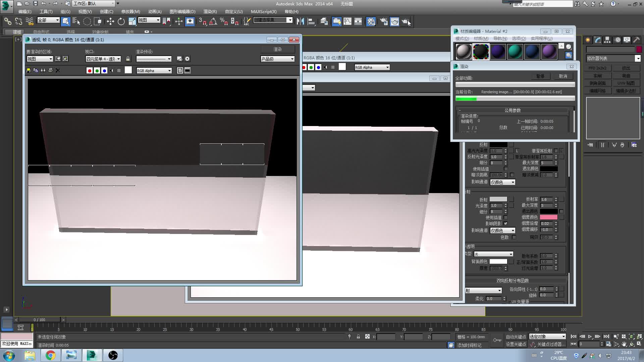This screenshot has height=362, width=644.
Task: Enable the 色散 dispersion checkbox
Action: click(x=514, y=237)
